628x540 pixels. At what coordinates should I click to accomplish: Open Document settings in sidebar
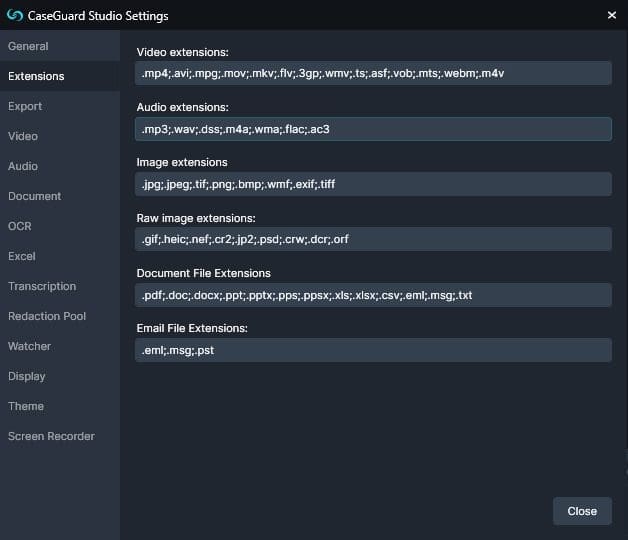tap(60, 196)
